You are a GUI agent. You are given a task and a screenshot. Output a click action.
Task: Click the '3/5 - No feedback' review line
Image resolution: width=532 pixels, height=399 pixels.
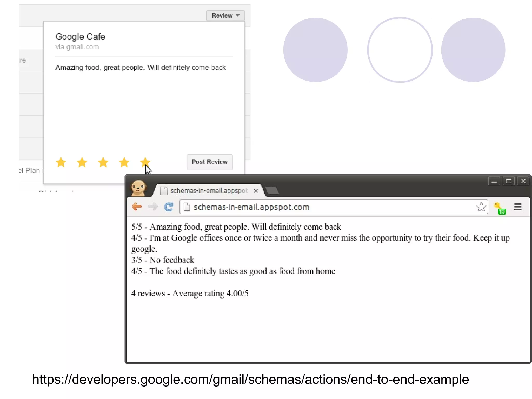point(163,260)
